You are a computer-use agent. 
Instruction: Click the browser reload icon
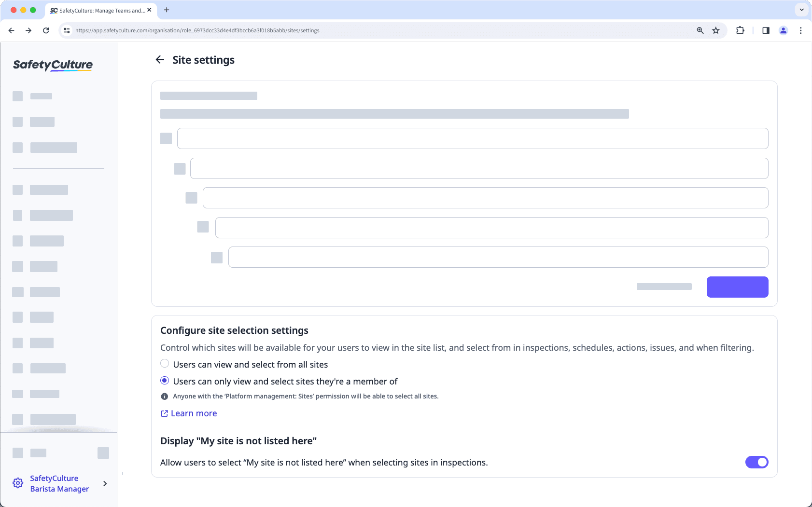46,30
